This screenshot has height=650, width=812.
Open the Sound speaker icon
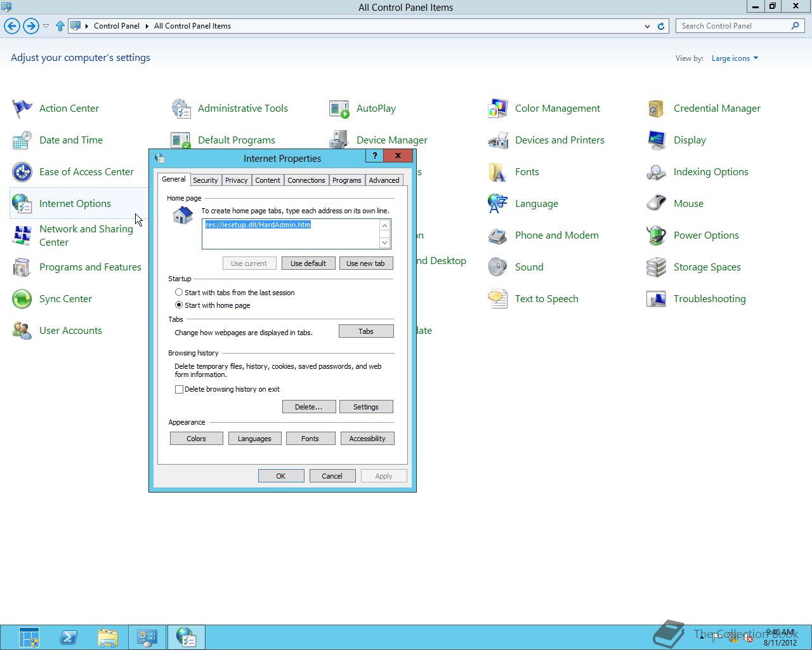498,267
